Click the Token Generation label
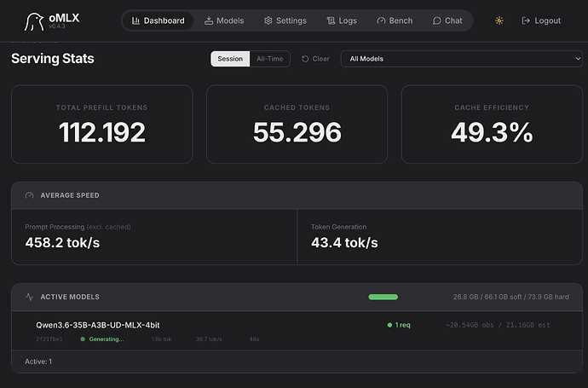Screen dimensions: 588x388 click(338, 227)
